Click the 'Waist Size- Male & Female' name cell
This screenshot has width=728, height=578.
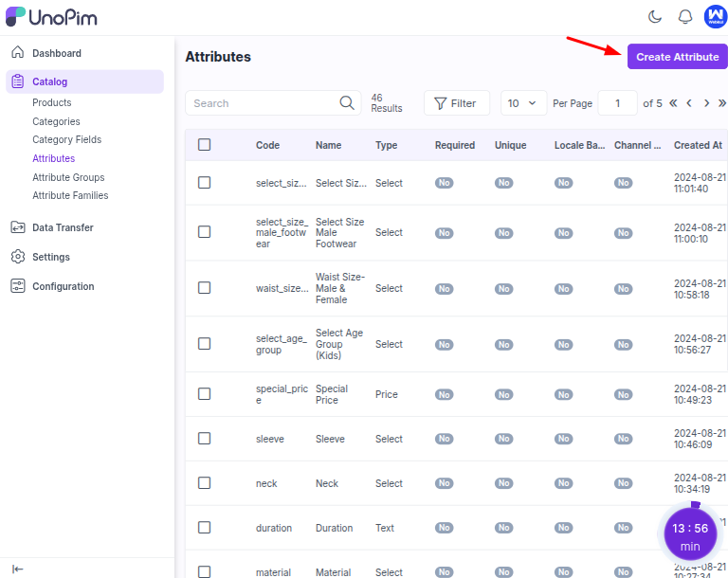click(340, 288)
